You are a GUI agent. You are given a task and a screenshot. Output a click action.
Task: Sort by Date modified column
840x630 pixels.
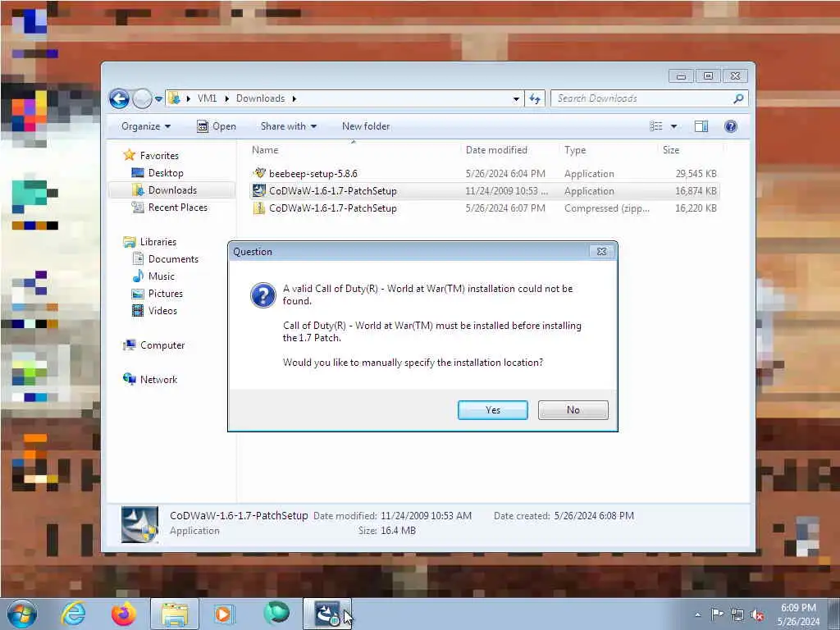[x=496, y=150]
